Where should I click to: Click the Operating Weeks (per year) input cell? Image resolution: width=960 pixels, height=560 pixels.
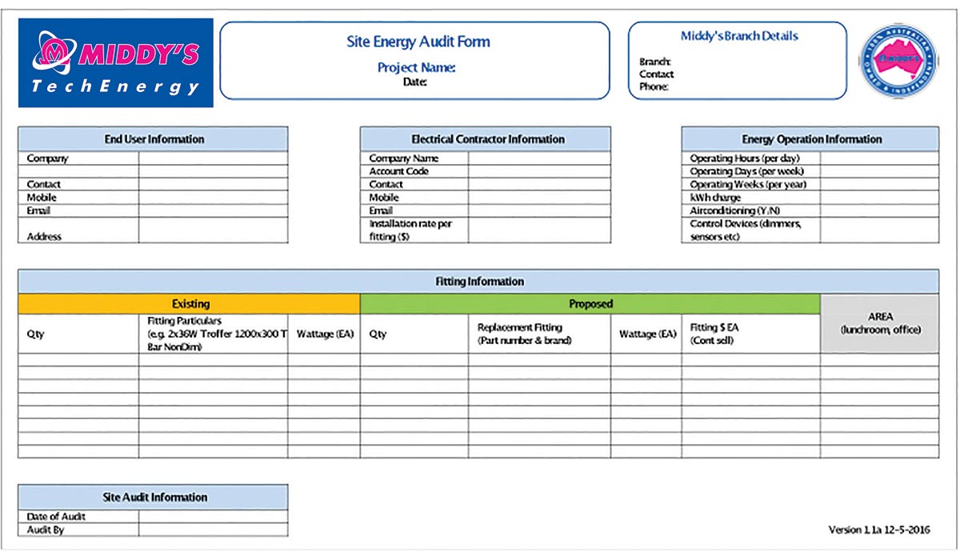879,184
